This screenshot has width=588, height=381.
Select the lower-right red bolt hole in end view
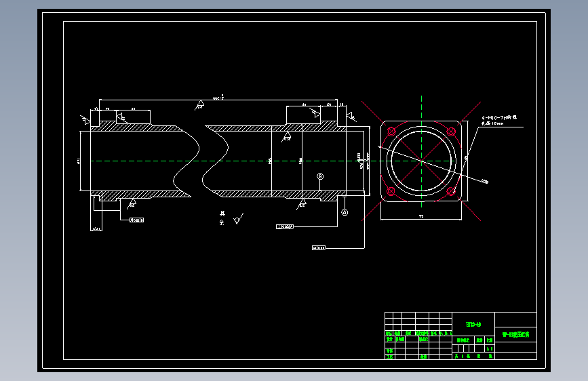[x=451, y=191]
